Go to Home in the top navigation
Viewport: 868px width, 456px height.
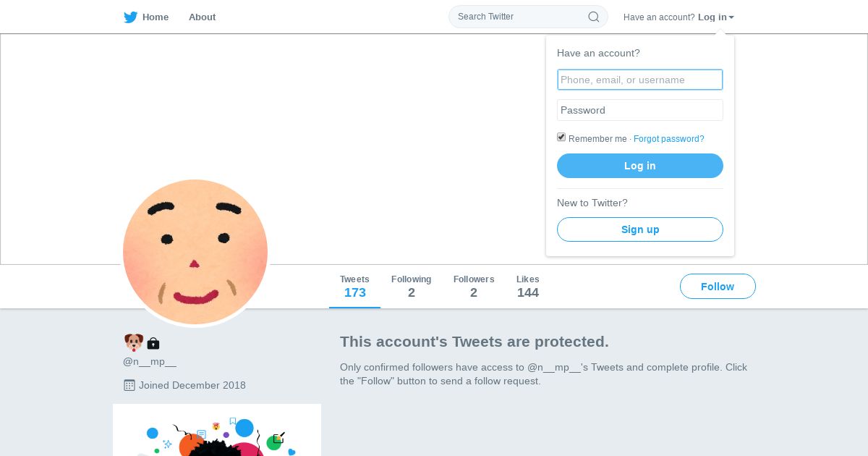[156, 17]
